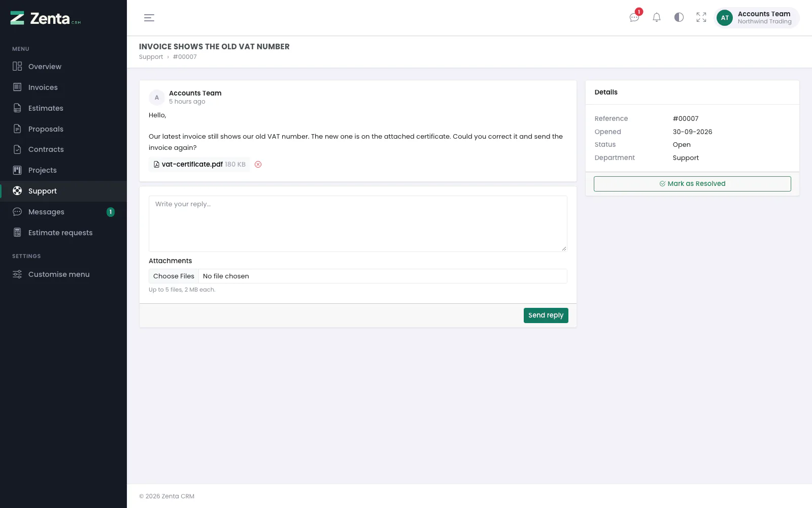The image size is (812, 508).
Task: Click the sender avatar 'A'
Action: 157,98
